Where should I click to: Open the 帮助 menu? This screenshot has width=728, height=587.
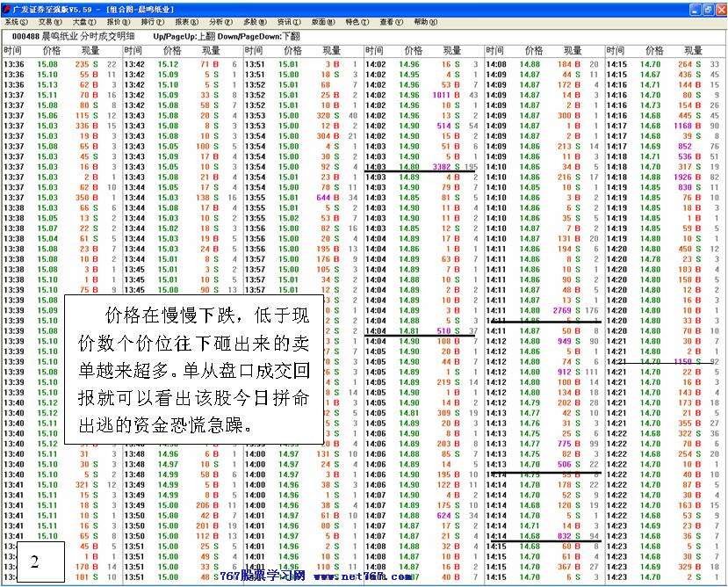pos(425,22)
